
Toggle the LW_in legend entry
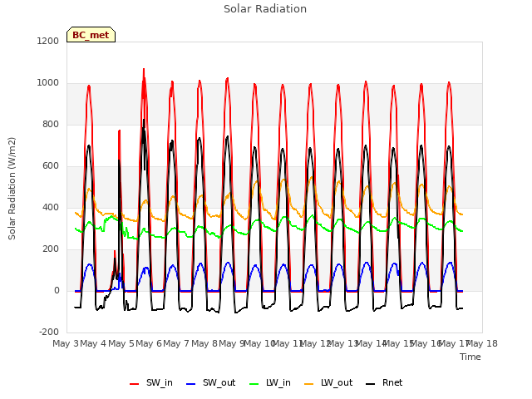tap(270, 382)
